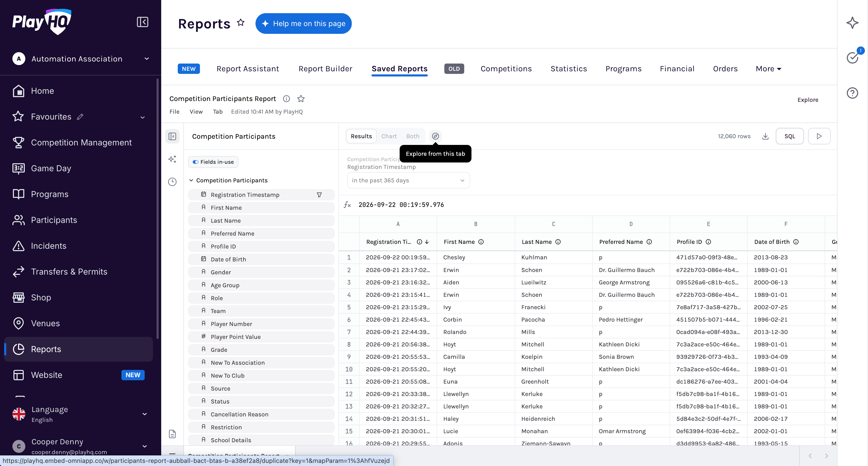The image size is (868, 466).
Task: Go to previous sheet tab arrow
Action: 810,456
